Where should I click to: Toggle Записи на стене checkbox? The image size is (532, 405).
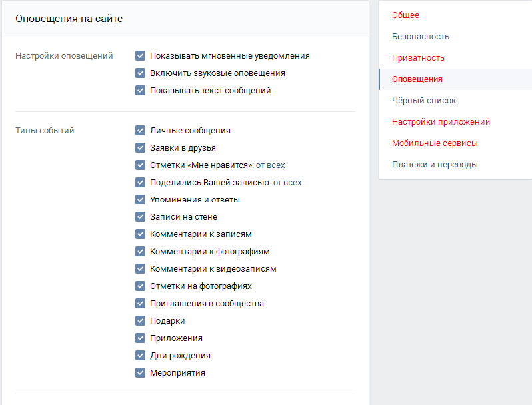coord(140,216)
